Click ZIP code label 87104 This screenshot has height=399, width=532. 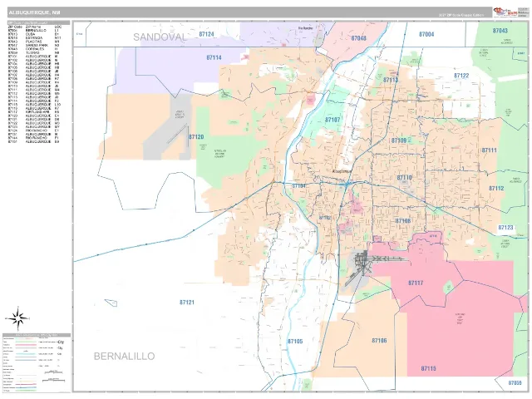point(299,186)
